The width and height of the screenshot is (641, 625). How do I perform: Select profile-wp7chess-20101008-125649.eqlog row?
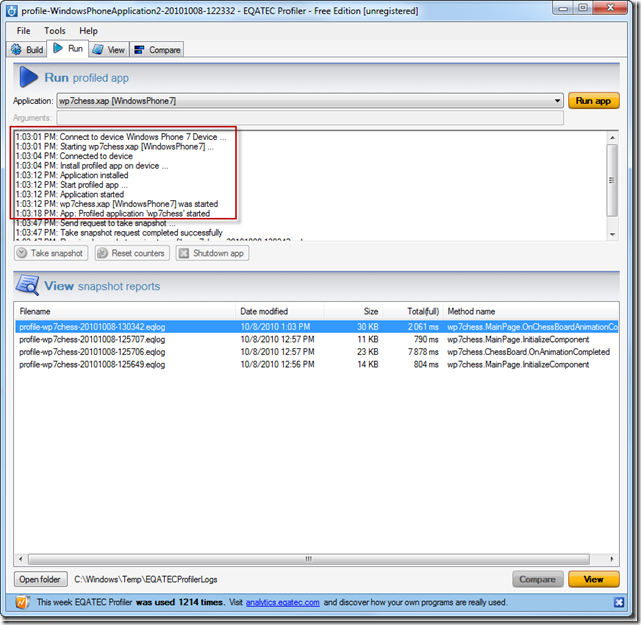click(317, 364)
